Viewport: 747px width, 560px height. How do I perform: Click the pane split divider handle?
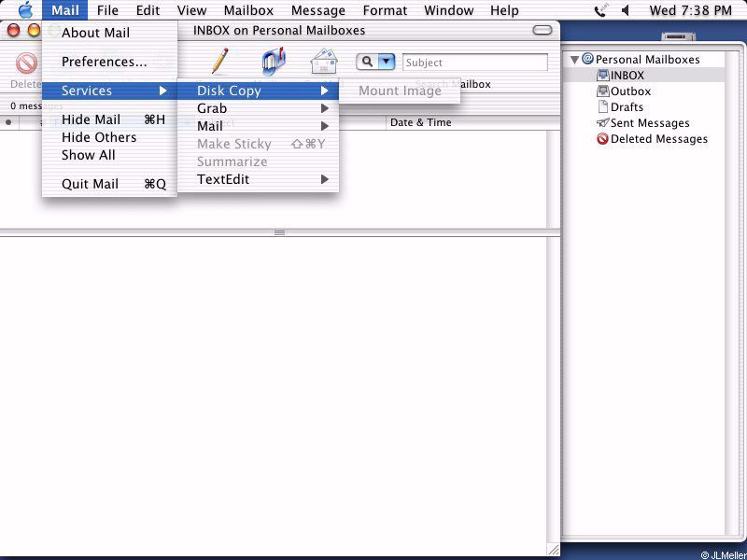[279, 232]
